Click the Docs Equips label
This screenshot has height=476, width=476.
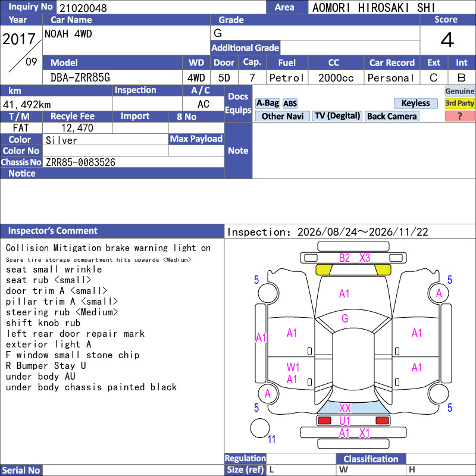238,103
